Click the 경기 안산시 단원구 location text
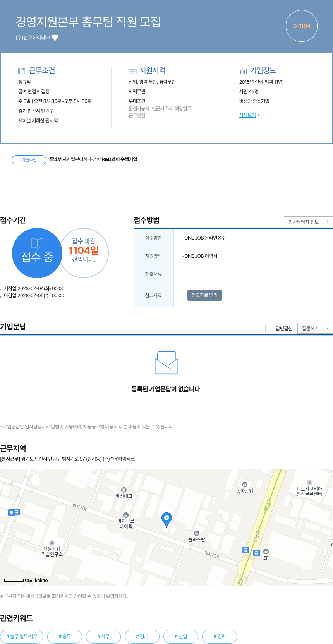 [36, 111]
